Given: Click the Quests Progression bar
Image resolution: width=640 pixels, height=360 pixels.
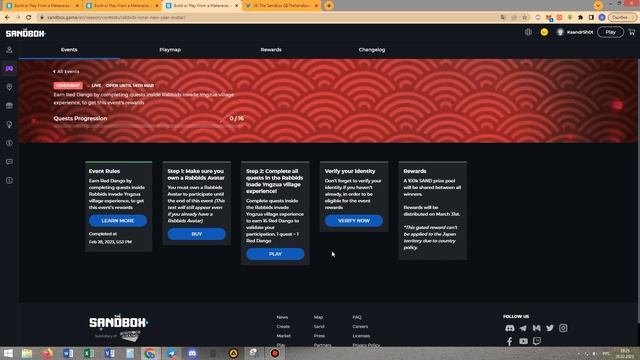Looking at the screenshot, I should pos(149,126).
